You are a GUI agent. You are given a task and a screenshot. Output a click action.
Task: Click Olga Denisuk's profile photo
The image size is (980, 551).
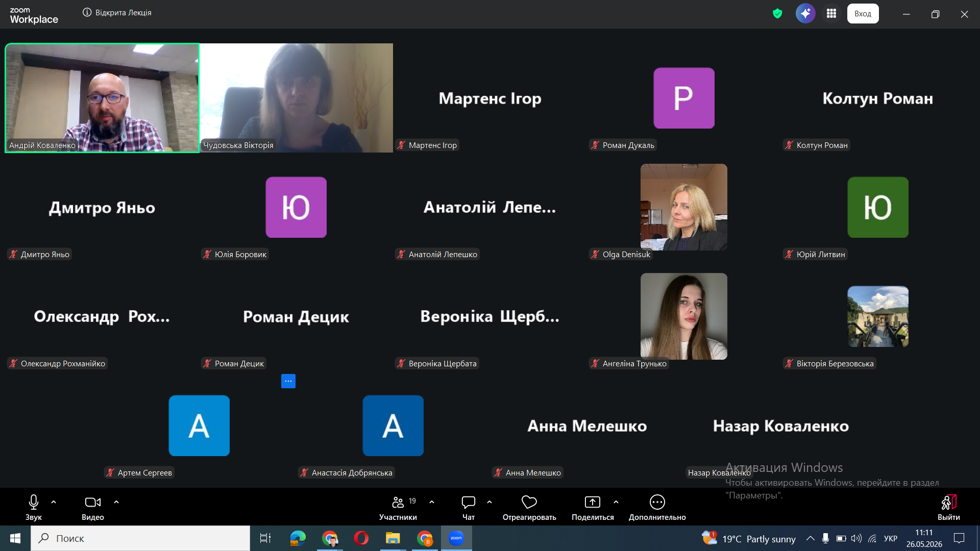(684, 207)
